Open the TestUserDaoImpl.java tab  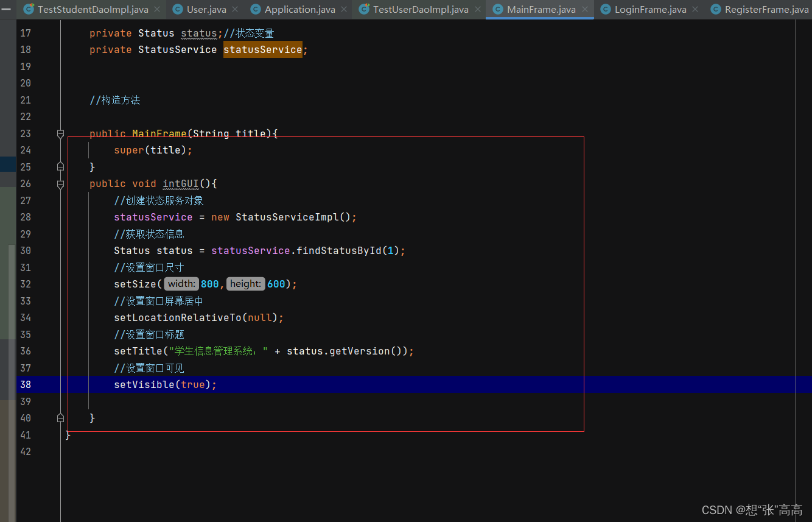[419, 9]
